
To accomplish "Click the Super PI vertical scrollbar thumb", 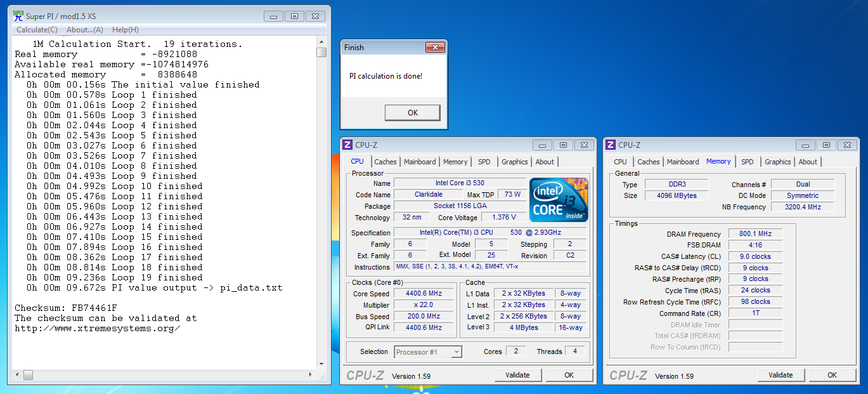I will [x=321, y=52].
